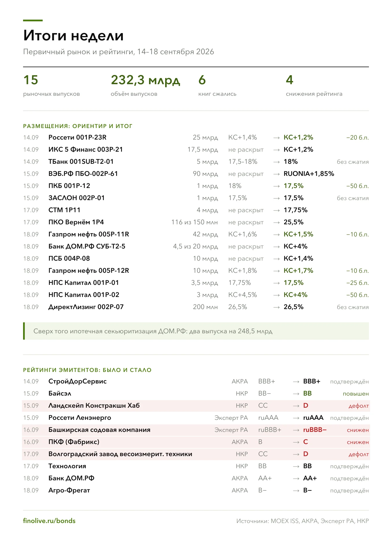The height and width of the screenshot is (538, 392).
Task: Click the "ЗАСЛОН 002P-01" bond name
Action: point(77,198)
